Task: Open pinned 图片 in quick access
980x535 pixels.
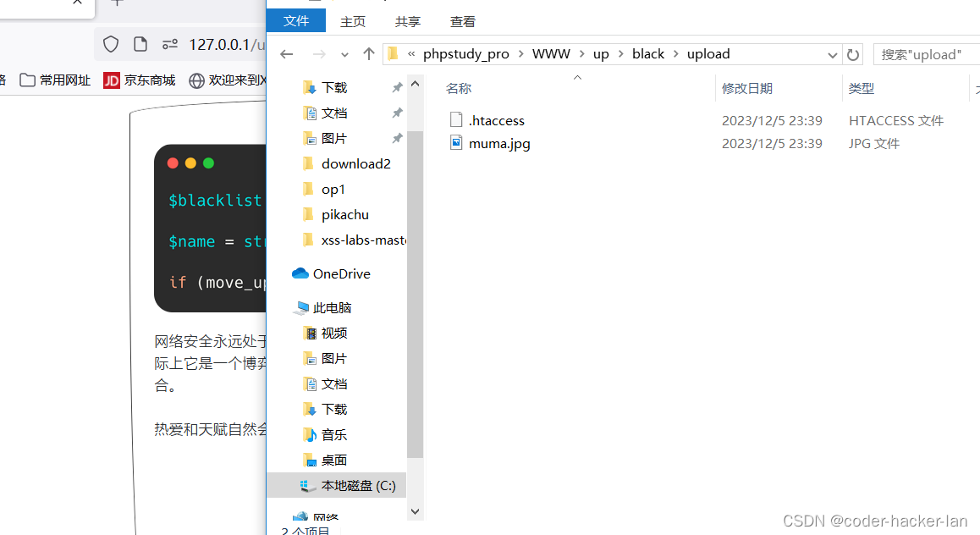Action: (x=333, y=138)
